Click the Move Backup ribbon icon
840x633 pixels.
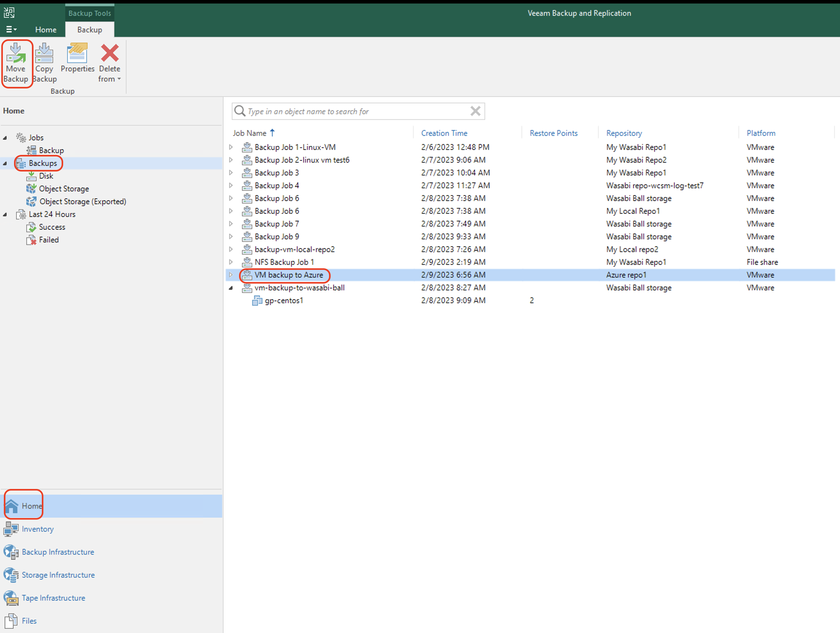click(x=16, y=53)
